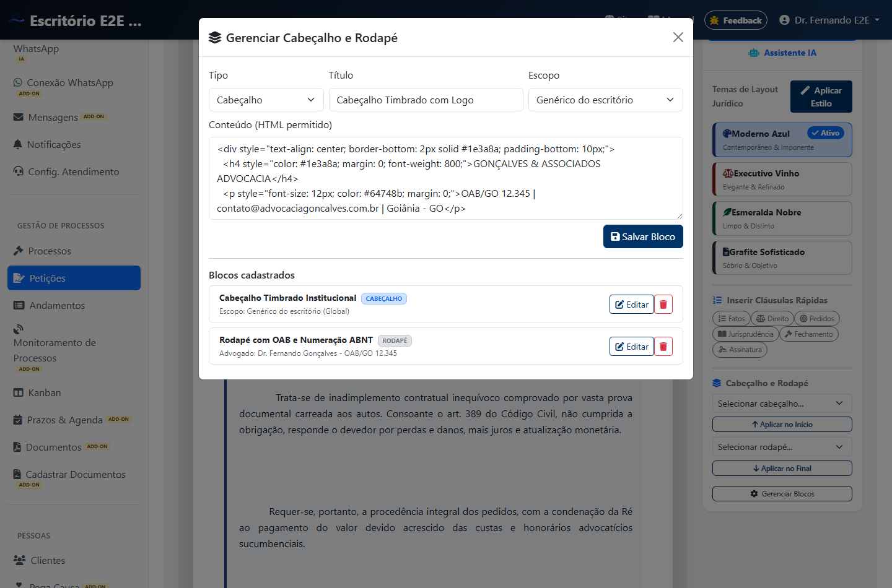Screen dimensions: 892x588
Task: Select the Grafite Sofisticado layout theme
Action: [x=782, y=258]
